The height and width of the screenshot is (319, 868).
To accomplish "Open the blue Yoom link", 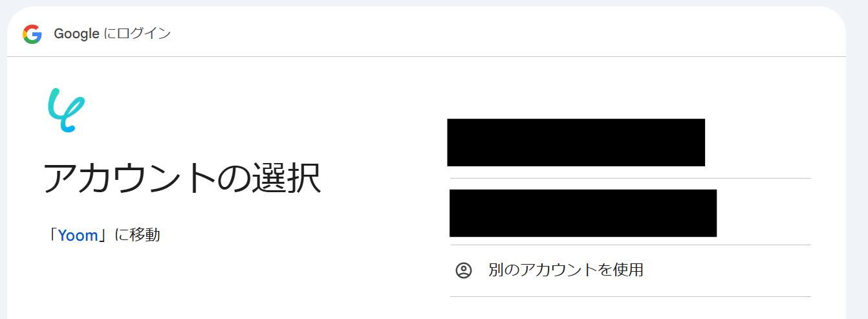I will (x=78, y=236).
